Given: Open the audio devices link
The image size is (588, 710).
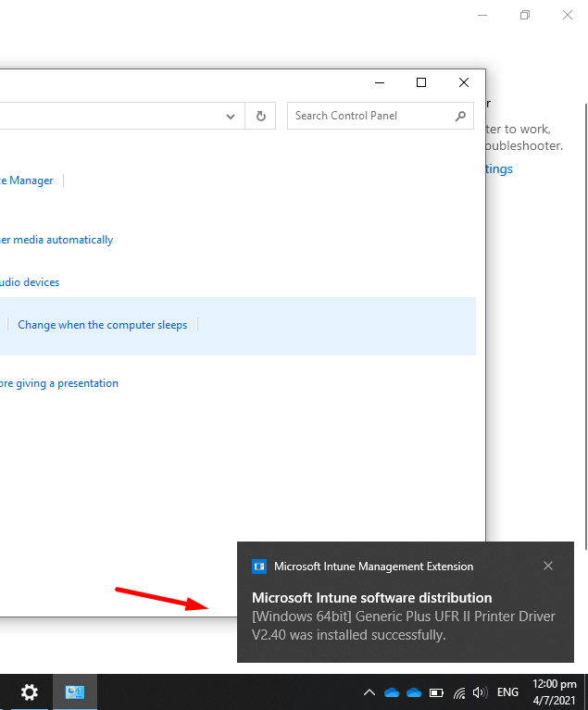Looking at the screenshot, I should click(30, 282).
